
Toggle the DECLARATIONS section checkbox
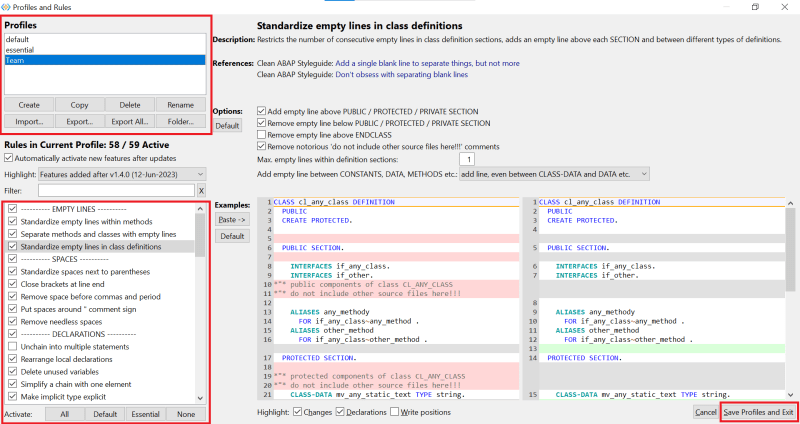click(12, 334)
